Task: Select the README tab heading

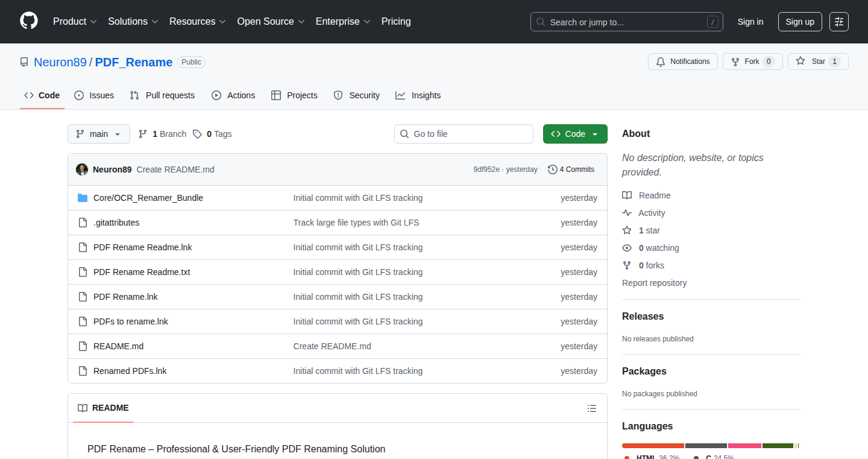Action: 104,408
